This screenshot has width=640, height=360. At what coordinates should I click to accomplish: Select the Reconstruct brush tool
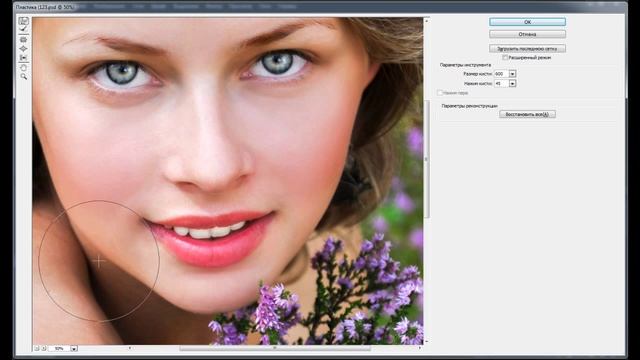tap(23, 29)
